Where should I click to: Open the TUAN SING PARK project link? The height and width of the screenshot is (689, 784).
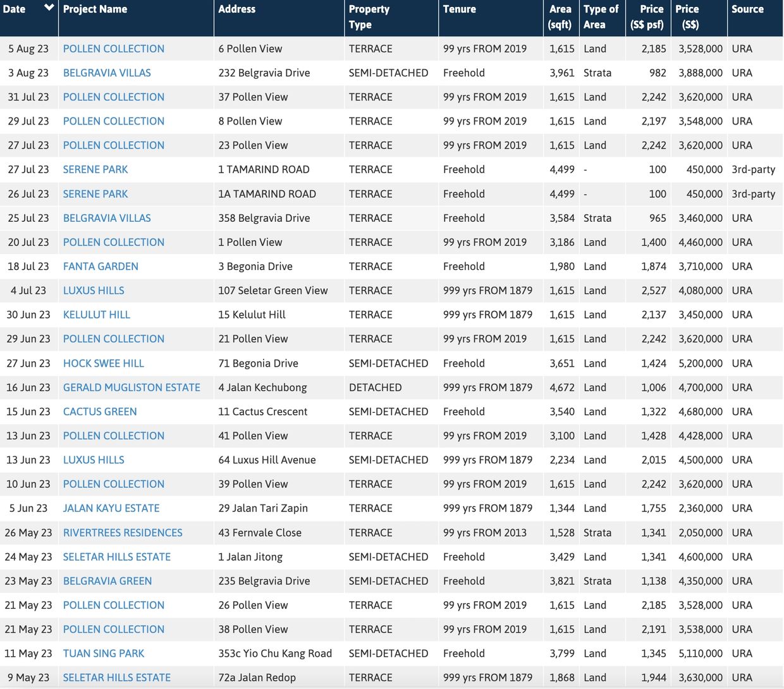pyautogui.click(x=104, y=653)
